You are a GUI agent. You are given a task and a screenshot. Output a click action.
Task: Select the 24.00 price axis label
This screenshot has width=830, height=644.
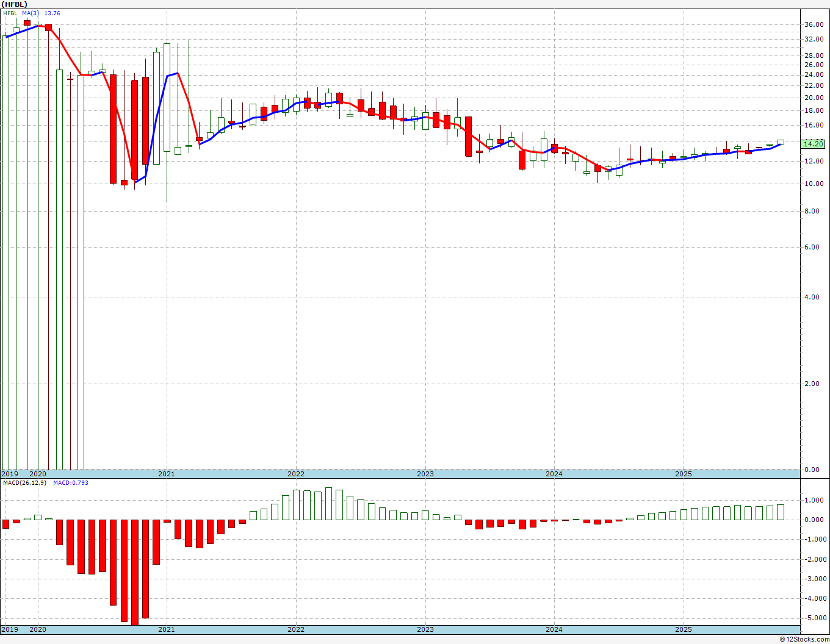[x=814, y=74]
